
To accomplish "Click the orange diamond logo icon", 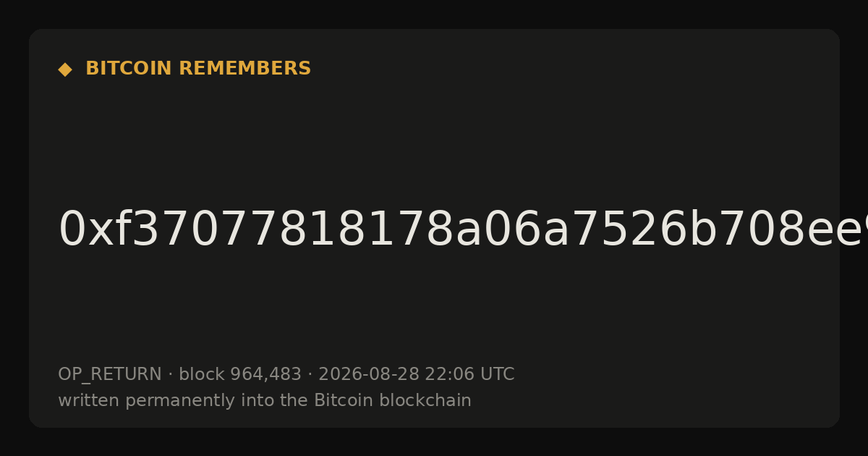I will point(65,69).
